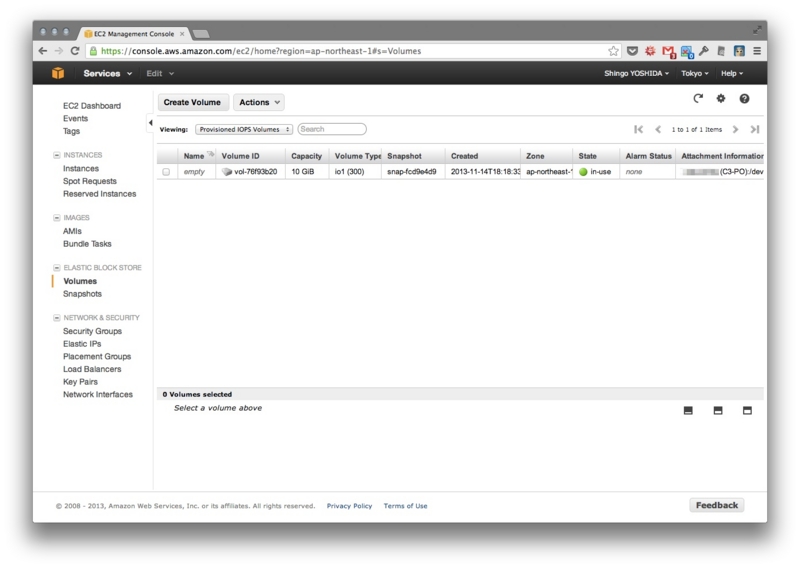Click the volumes Search field
This screenshot has width=800, height=568.
(x=332, y=129)
